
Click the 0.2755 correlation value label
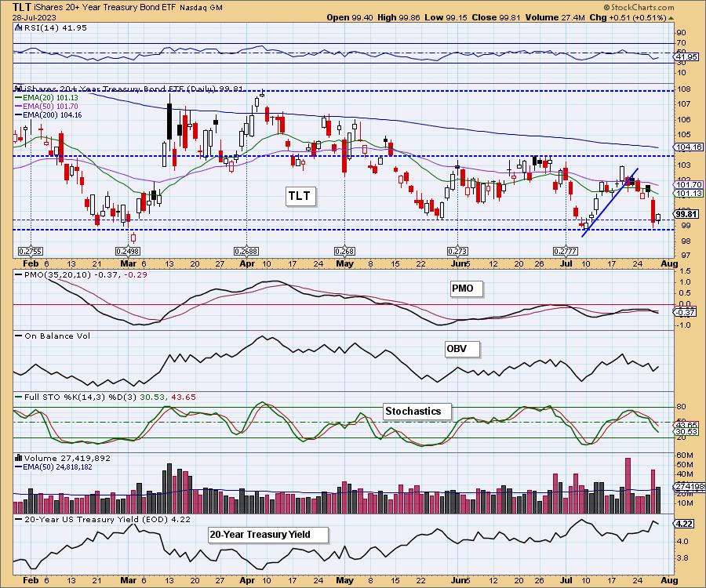tap(30, 252)
